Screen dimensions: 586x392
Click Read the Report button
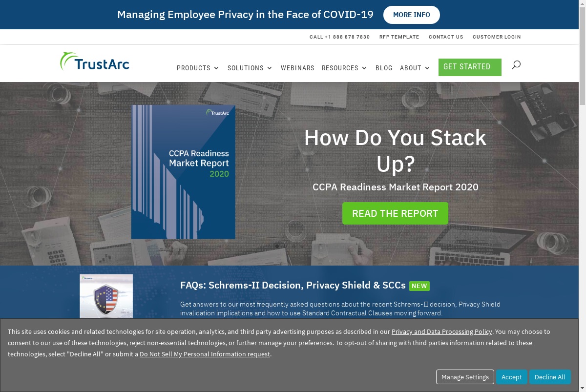395,213
